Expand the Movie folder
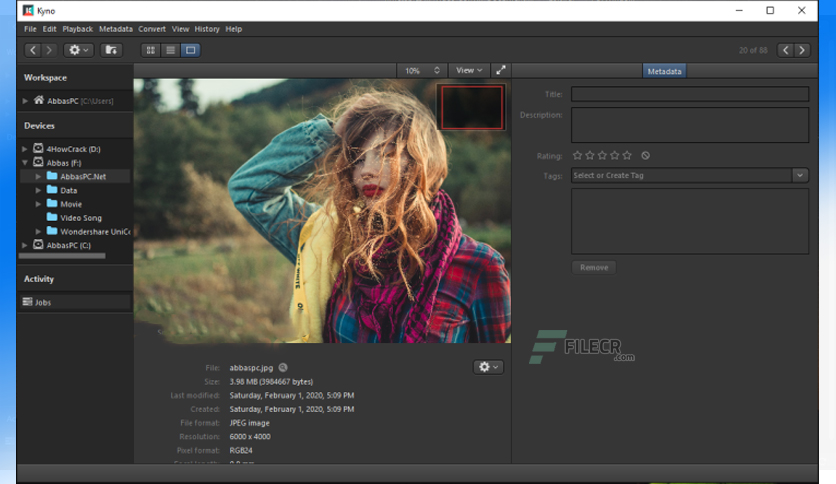Viewport: 836px width, 484px height. point(38,204)
